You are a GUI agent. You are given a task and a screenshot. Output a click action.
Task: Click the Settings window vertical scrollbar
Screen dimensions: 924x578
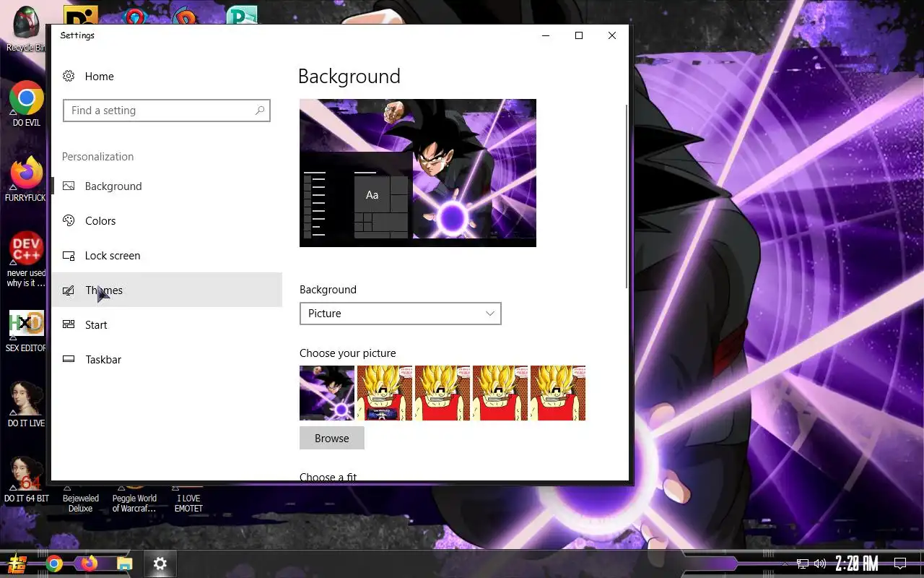tap(626, 197)
